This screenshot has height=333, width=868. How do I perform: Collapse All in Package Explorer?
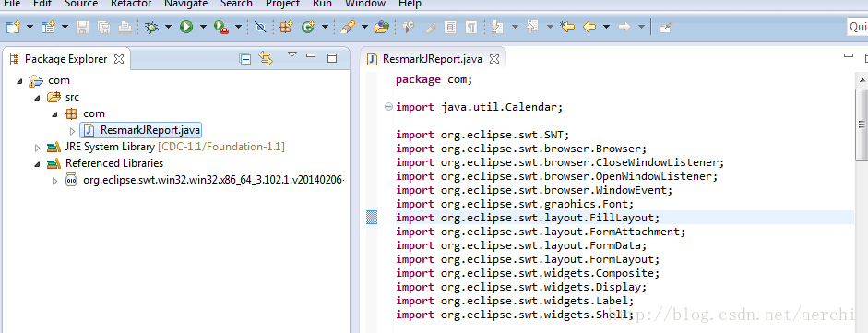(x=245, y=59)
